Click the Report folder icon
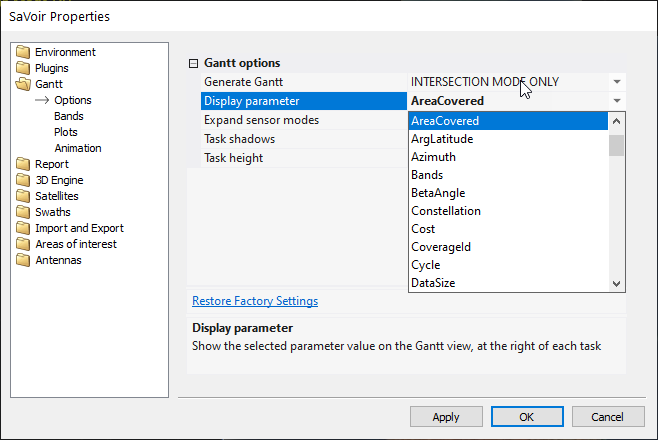Screen dimensions: 658x440 (x=24, y=164)
